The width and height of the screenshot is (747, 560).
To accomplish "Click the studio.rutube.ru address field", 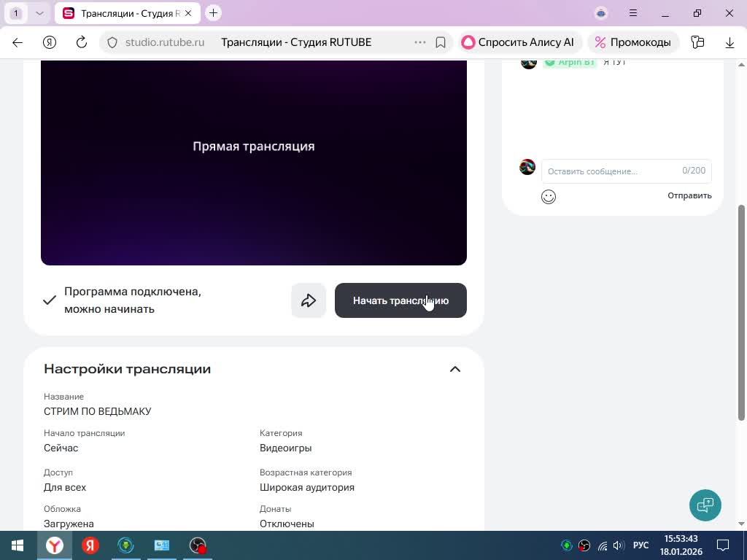I will click(165, 42).
